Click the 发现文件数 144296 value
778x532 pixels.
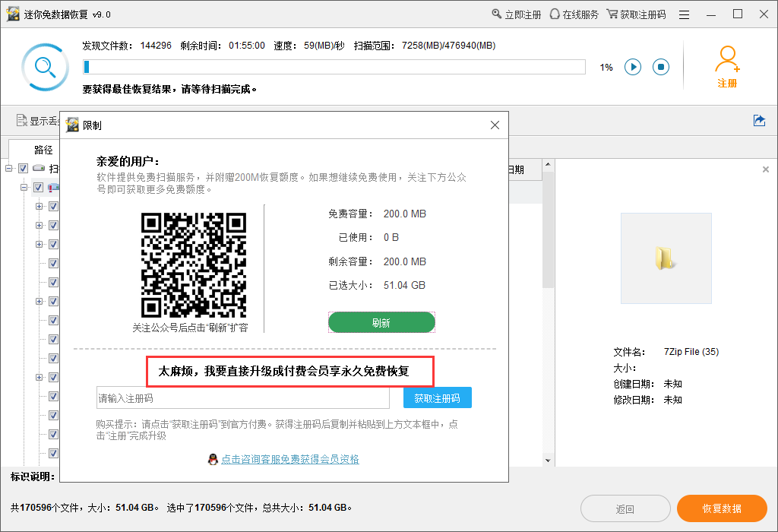pyautogui.click(x=156, y=46)
